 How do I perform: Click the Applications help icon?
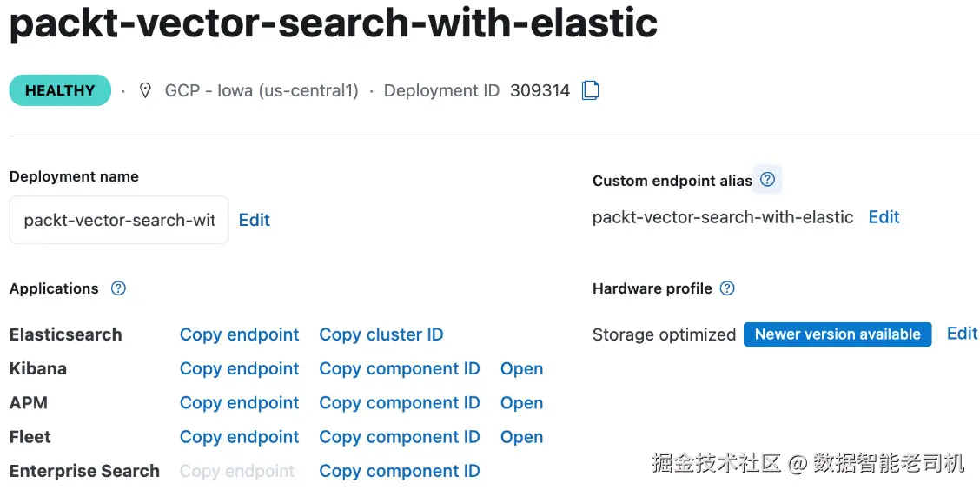coord(119,288)
